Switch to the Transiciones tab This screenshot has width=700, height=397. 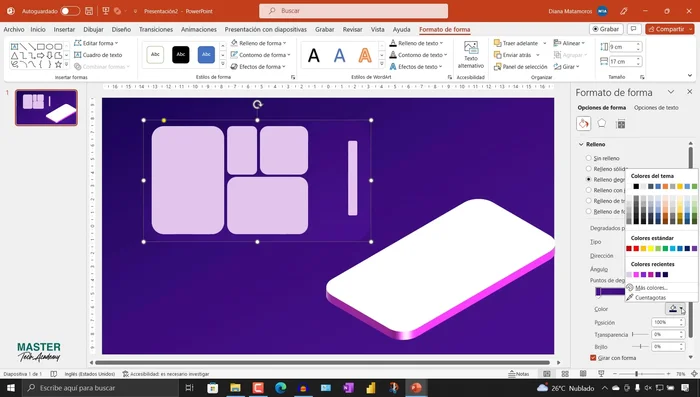tap(156, 29)
